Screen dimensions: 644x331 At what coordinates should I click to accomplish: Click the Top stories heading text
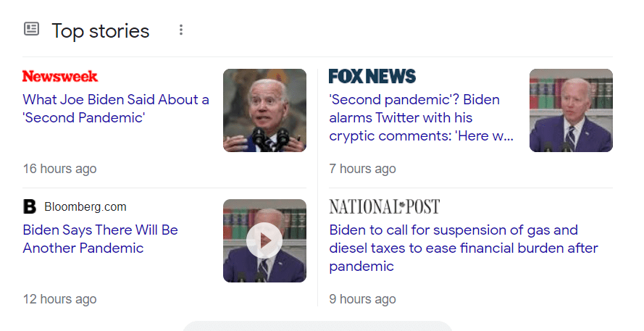[x=100, y=30]
